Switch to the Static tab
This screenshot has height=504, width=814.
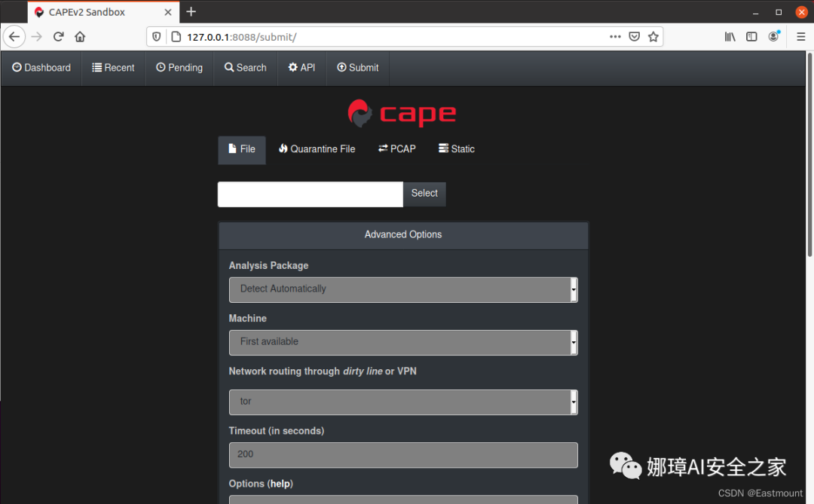tap(456, 149)
